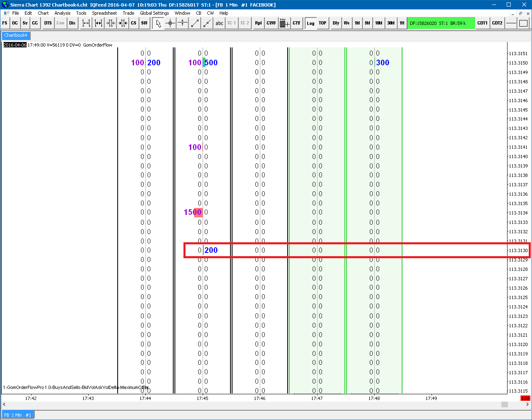This screenshot has width=532, height=420.
Task: Switch to the Chartbook4 tab
Action: pos(16,36)
